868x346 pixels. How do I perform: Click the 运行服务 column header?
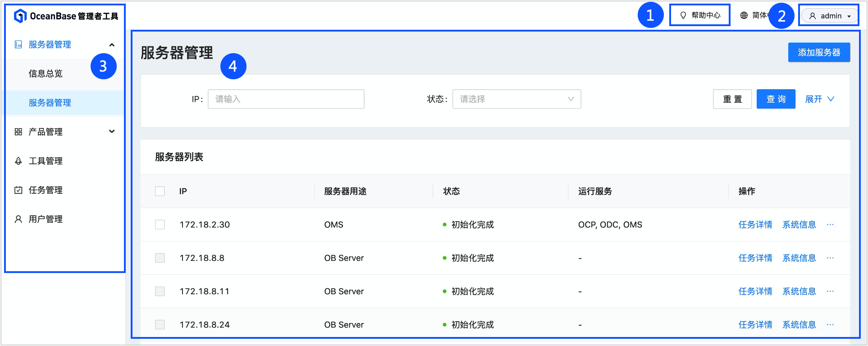pyautogui.click(x=595, y=191)
